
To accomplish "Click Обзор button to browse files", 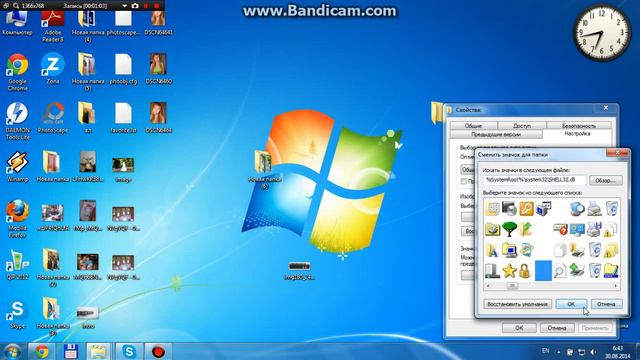I will click(605, 180).
